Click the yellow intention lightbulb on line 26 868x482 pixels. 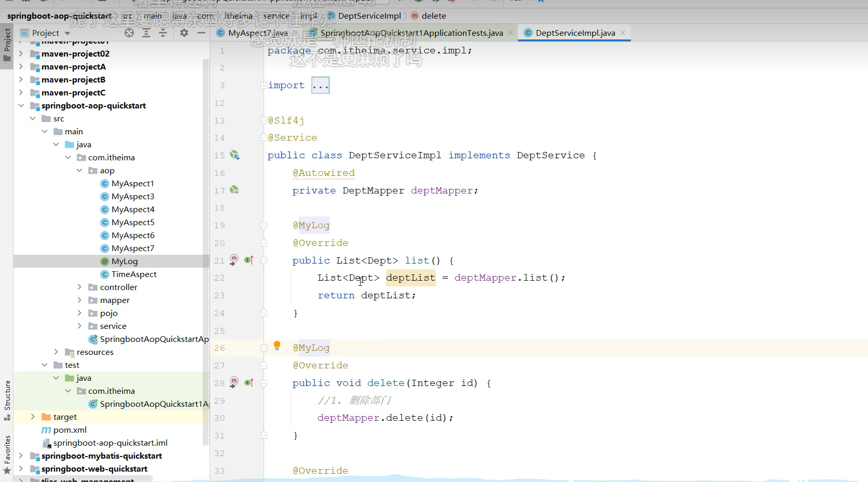pos(277,346)
